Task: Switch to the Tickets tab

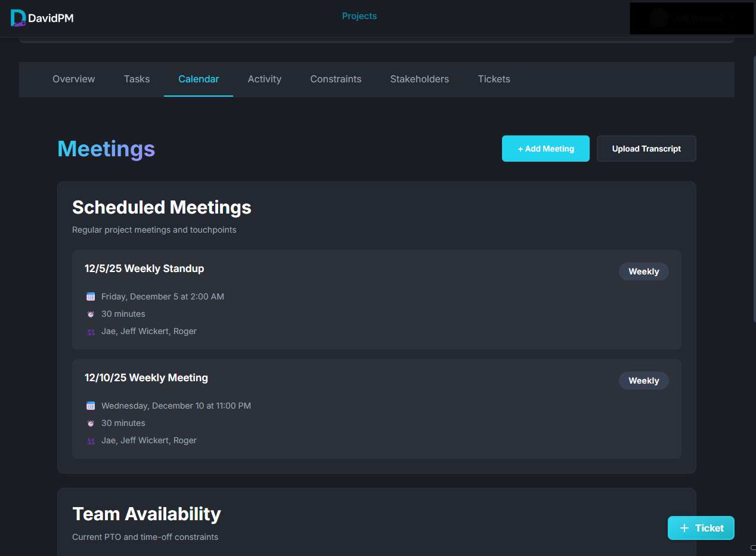Action: point(494,79)
